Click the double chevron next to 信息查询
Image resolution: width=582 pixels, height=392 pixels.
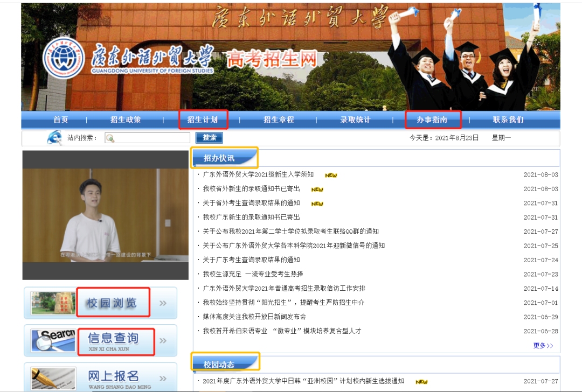[x=163, y=340]
